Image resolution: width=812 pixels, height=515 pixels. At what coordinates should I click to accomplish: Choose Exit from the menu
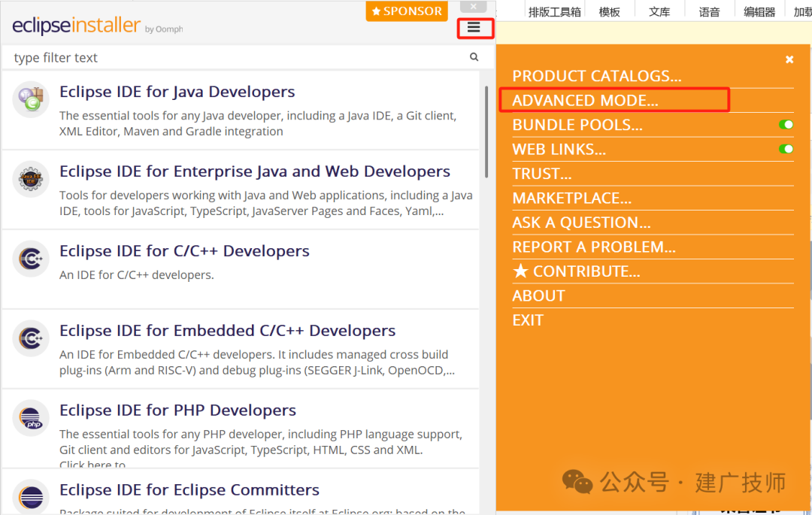point(528,320)
